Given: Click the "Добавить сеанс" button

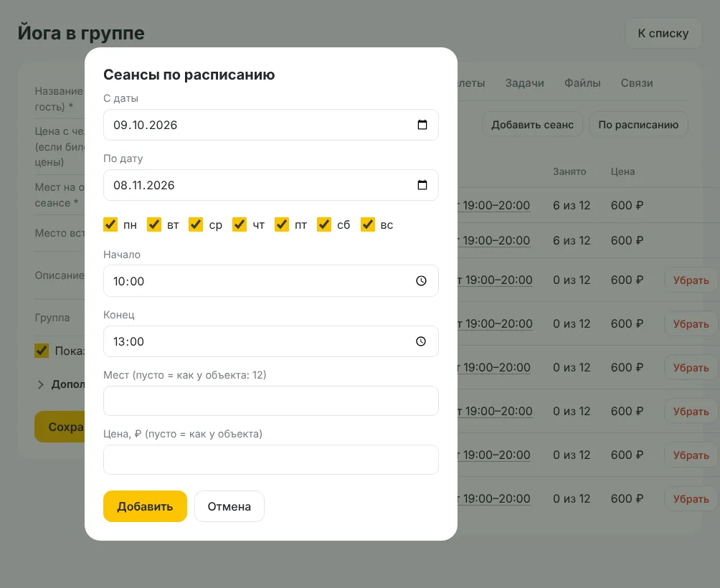Looking at the screenshot, I should (532, 124).
